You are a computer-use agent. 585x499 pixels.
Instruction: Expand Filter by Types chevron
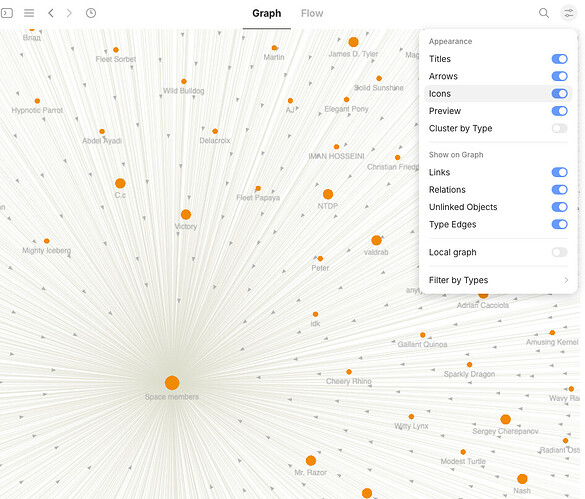566,280
